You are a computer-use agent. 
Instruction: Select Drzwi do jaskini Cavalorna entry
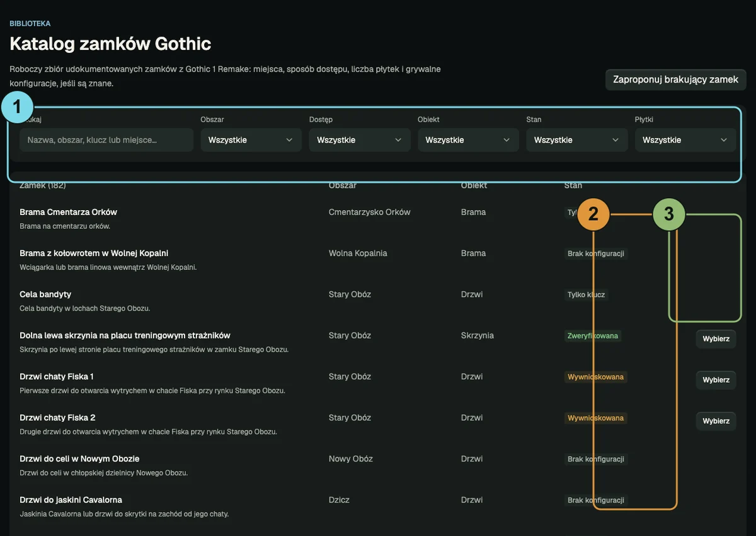click(71, 499)
